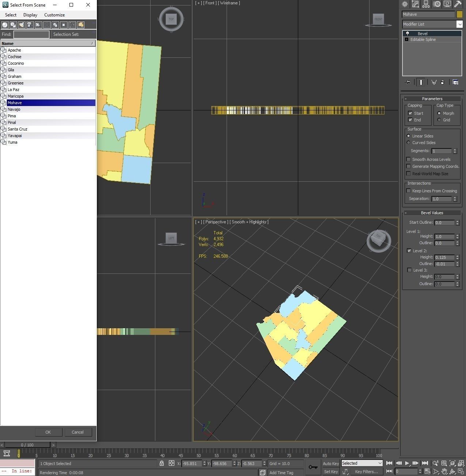This screenshot has width=466, height=476.
Task: Open Perspective viewport Smooth + Highlights shading menu
Action: [250, 222]
